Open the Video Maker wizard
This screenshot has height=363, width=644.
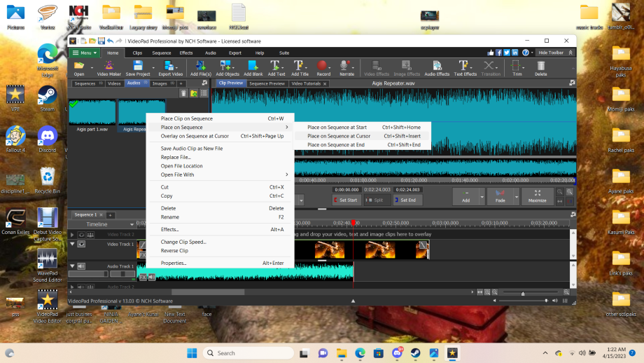click(x=108, y=68)
